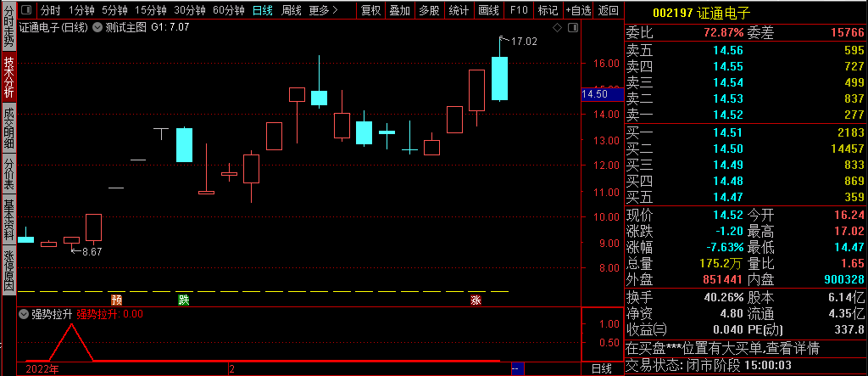
Task: Click the 委比 72.87% value
Action: coord(724,33)
